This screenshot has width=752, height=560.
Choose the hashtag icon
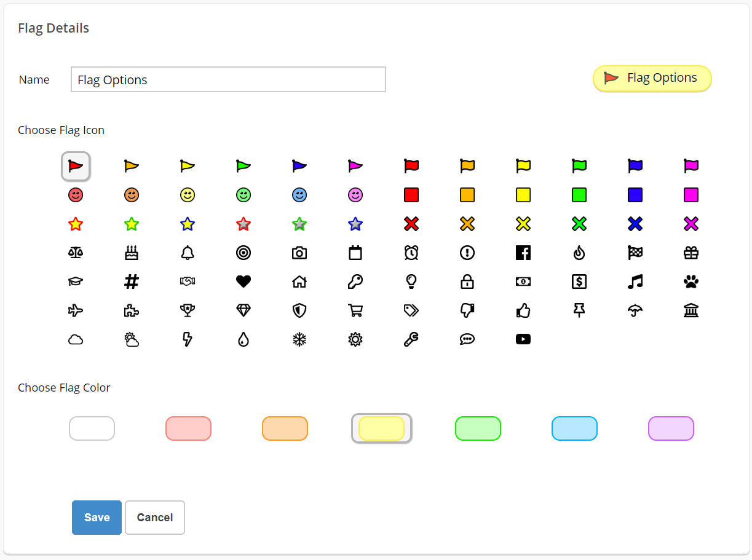coord(132,282)
